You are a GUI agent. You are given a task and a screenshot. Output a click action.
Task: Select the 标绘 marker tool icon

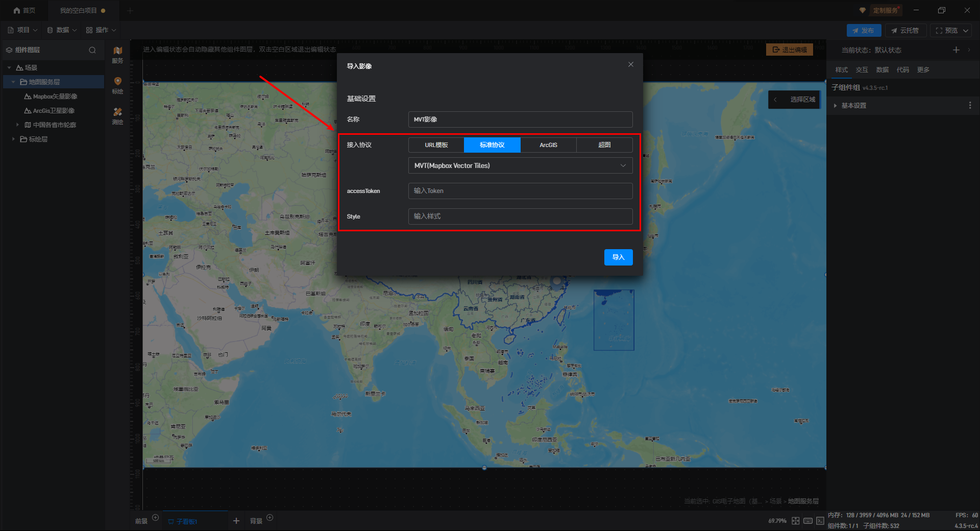(x=117, y=85)
